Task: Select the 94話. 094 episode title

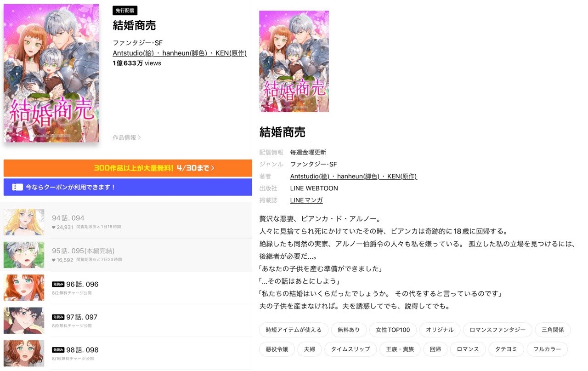Action: pos(68,218)
